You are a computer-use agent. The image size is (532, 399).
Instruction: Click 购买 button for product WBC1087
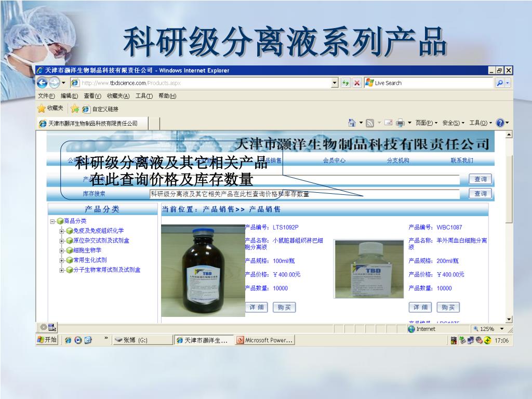448,308
